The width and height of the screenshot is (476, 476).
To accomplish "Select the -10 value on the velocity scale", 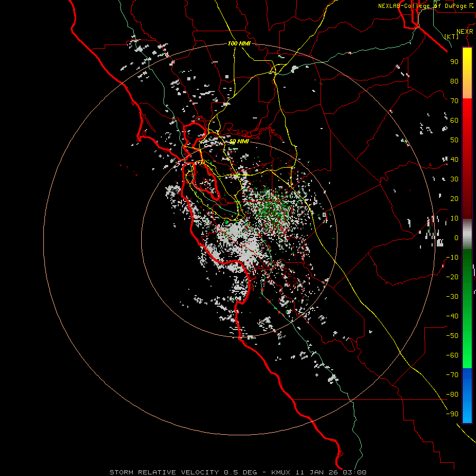I will 452,258.
